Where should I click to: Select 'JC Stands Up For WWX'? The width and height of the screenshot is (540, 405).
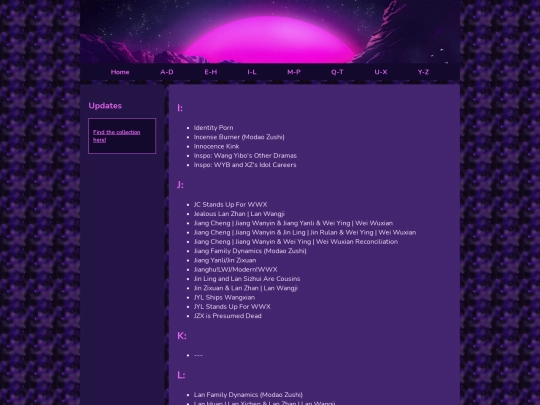(x=230, y=205)
